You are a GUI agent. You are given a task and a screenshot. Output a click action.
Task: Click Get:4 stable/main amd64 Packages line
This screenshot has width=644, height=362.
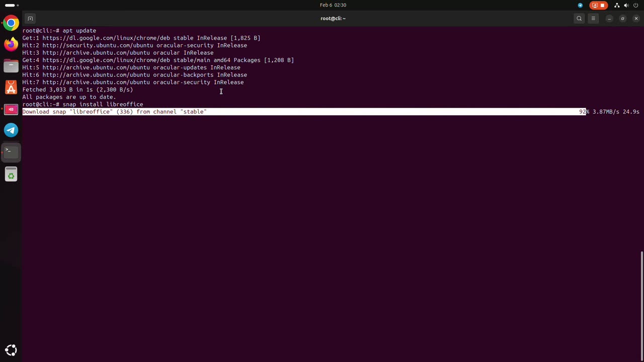(158, 60)
